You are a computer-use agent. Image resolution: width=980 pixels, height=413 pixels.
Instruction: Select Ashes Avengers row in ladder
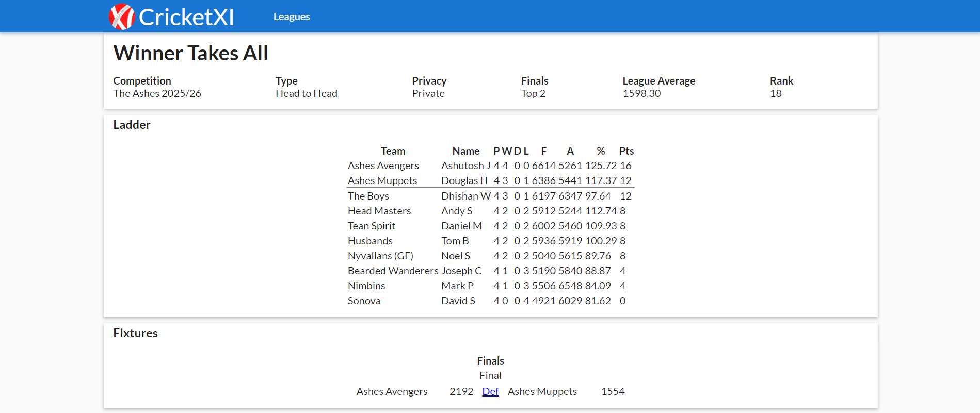click(x=383, y=166)
